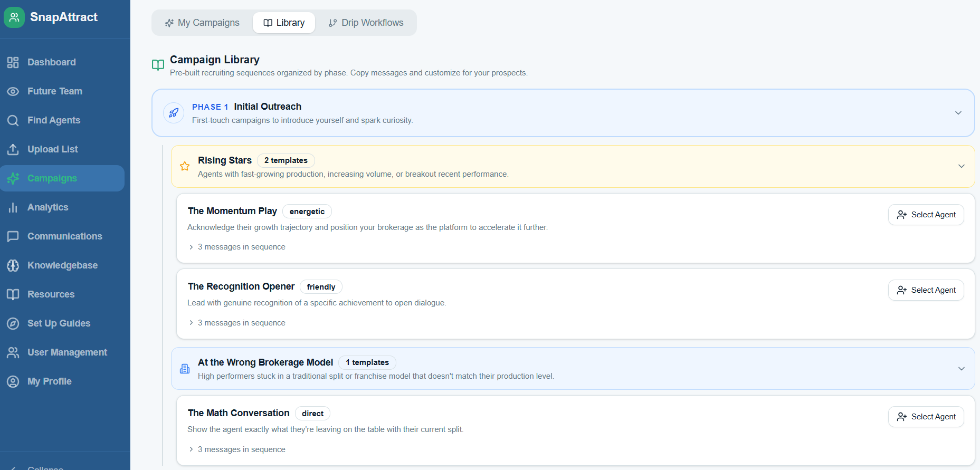Click the User Management people icon
The height and width of the screenshot is (470, 980).
point(13,352)
